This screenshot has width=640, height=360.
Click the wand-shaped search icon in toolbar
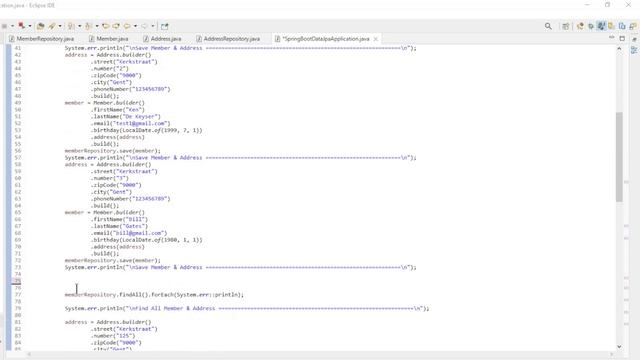pos(52,26)
